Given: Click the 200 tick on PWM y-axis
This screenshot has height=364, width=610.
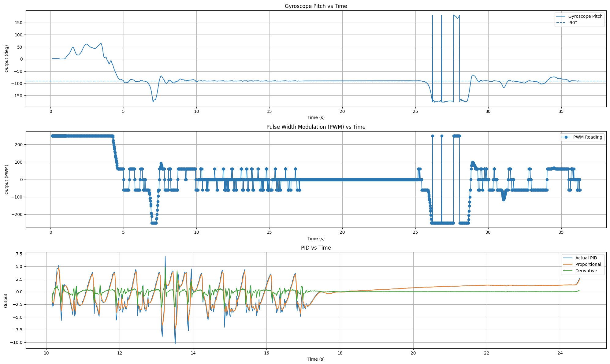Looking at the screenshot, I should point(19,144).
